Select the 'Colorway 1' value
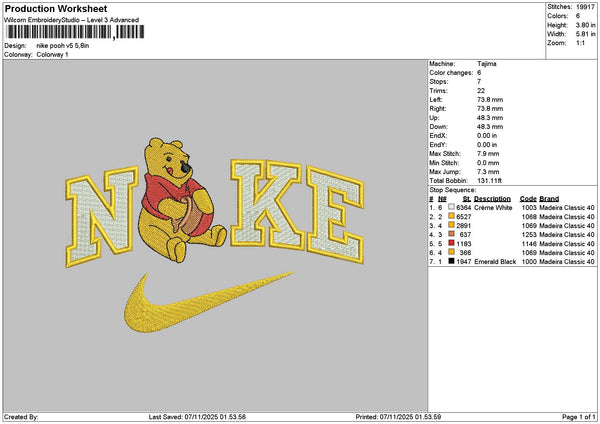The height and width of the screenshot is (424, 600). point(52,55)
